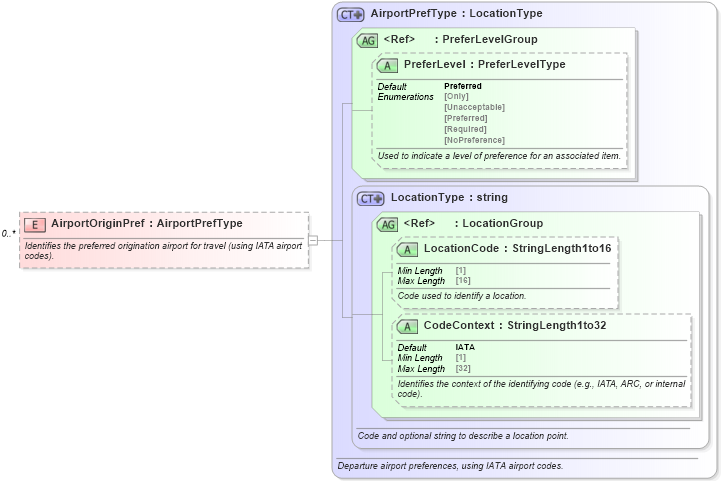This screenshot has width=722, height=481.
Task: Click the AG icon next to PreferLevelGroup
Action: [x=367, y=41]
